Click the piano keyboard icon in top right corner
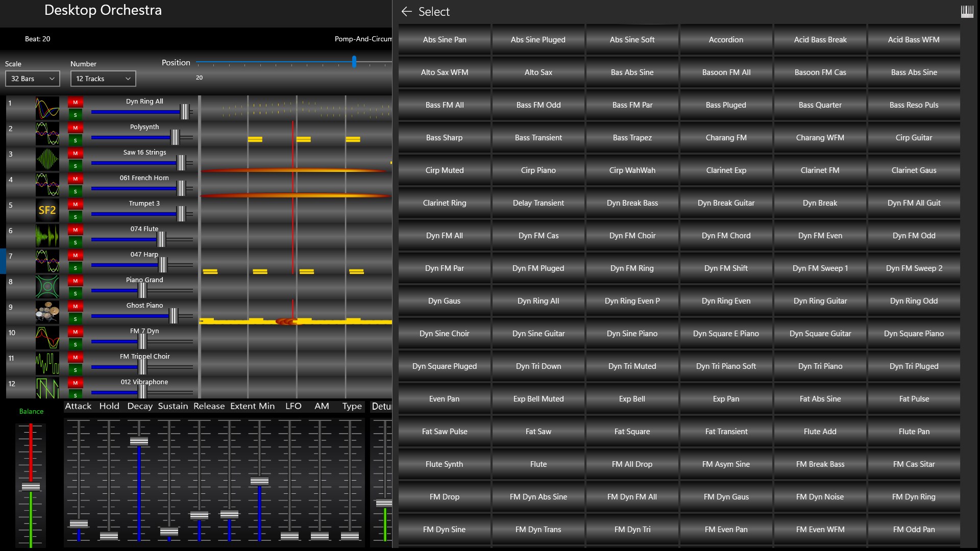This screenshot has width=980, height=551. point(968,11)
